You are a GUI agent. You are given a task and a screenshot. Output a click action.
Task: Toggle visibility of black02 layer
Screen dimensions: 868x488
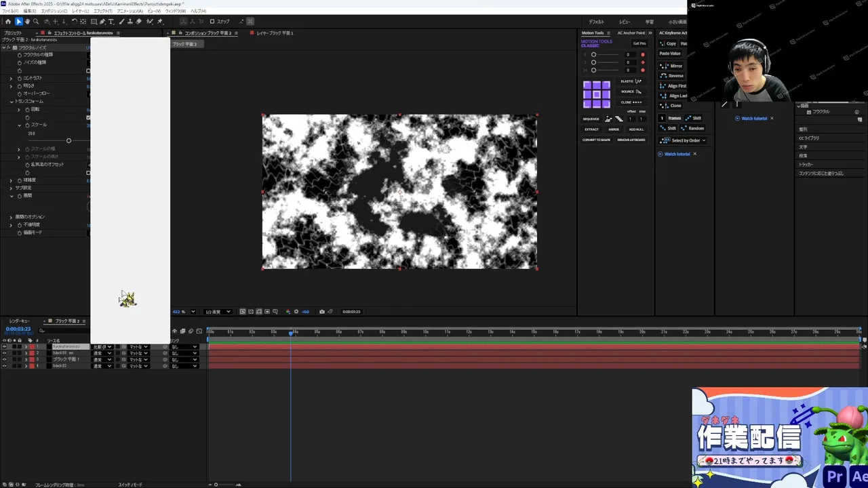tap(4, 366)
